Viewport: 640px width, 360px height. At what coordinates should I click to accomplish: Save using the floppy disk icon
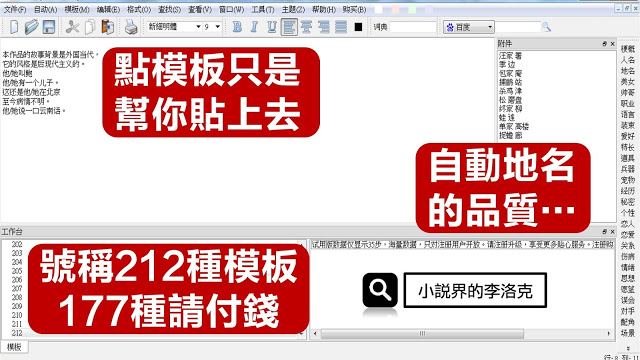pyautogui.click(x=49, y=27)
